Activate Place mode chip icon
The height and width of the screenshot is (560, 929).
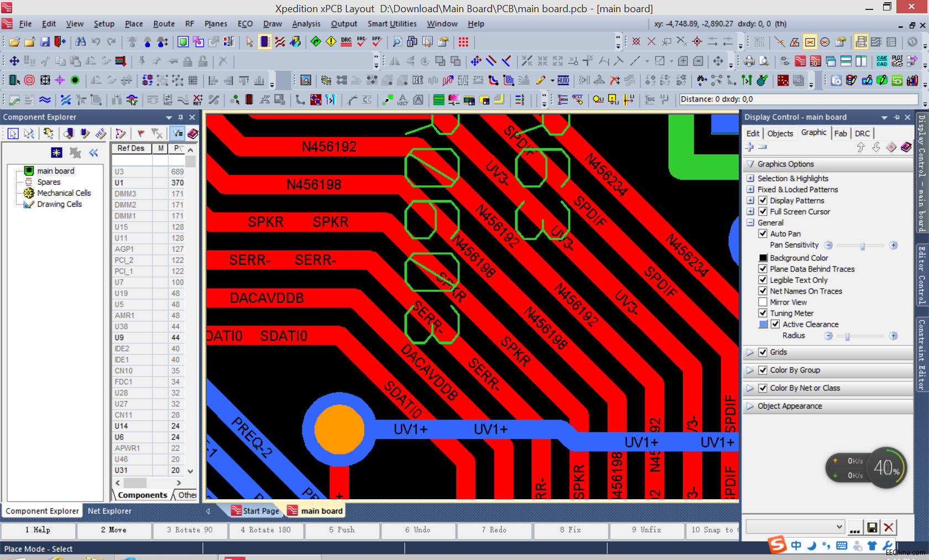tap(264, 42)
